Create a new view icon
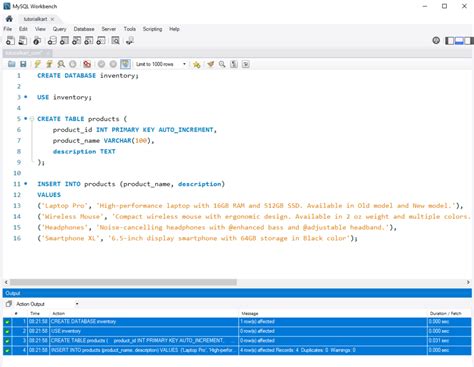The image size is (474, 367). point(77,41)
